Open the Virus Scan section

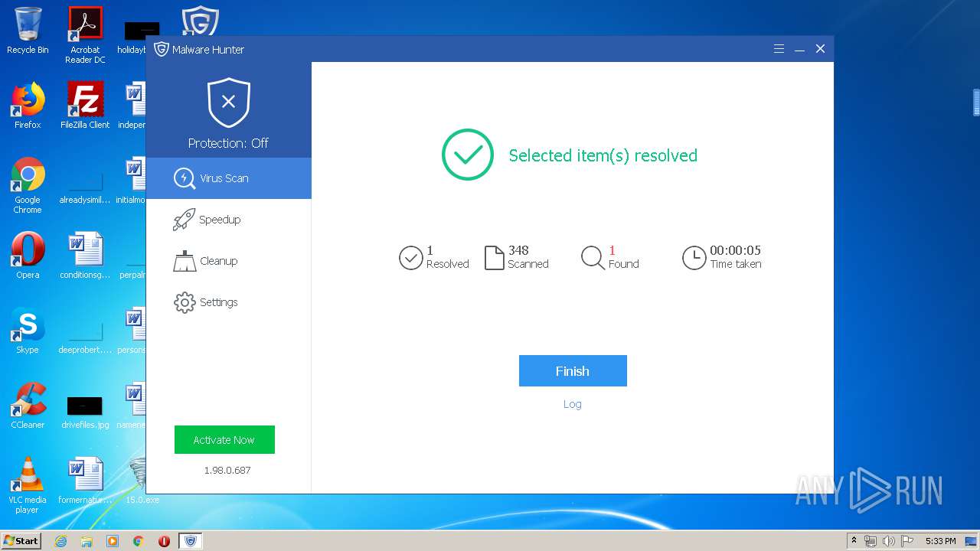228,178
